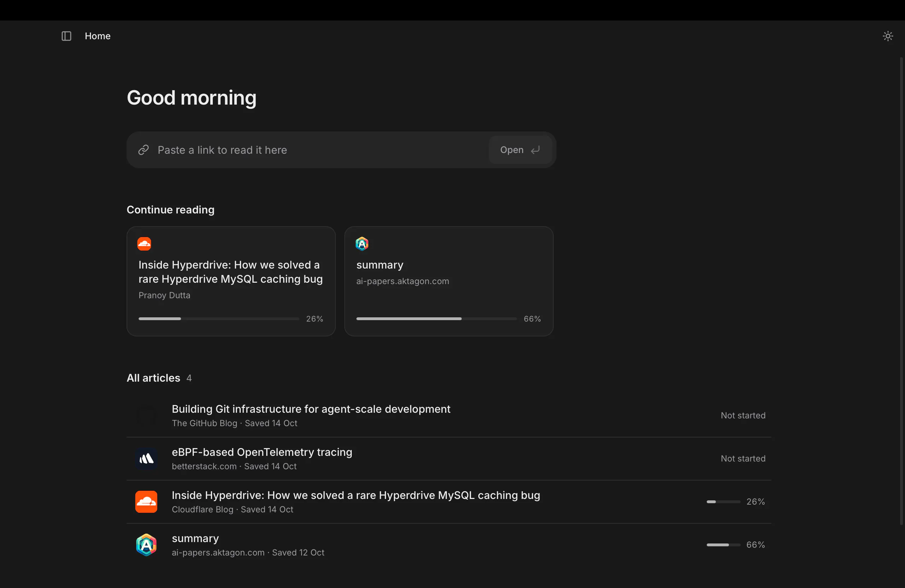Click Aktagon icon in All articles list
The height and width of the screenshot is (588, 905).
coord(146,545)
